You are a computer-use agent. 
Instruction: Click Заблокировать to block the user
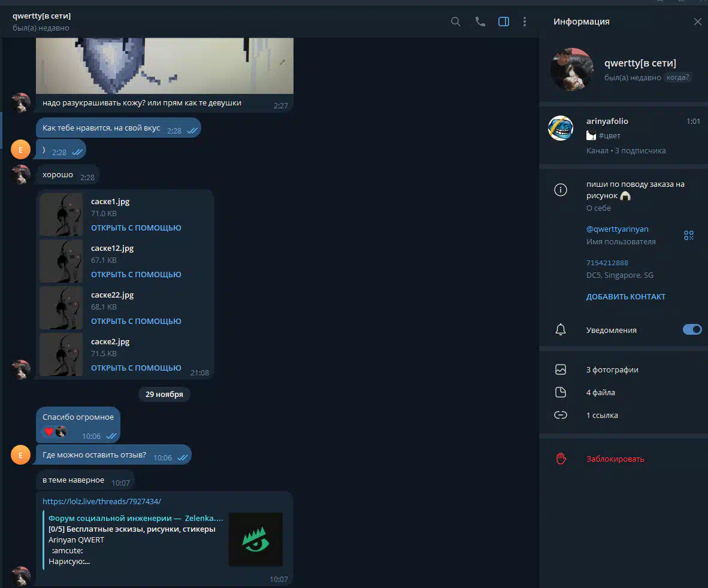615,459
